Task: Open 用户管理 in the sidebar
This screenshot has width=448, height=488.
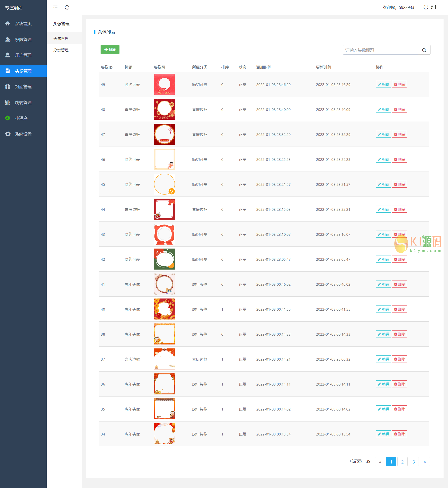Action: (x=23, y=55)
